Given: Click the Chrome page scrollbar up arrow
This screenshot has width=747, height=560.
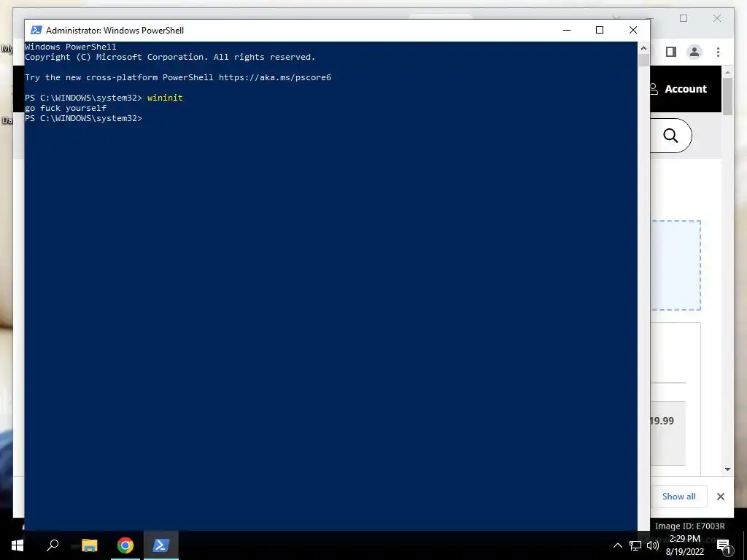Looking at the screenshot, I should coord(727,72).
